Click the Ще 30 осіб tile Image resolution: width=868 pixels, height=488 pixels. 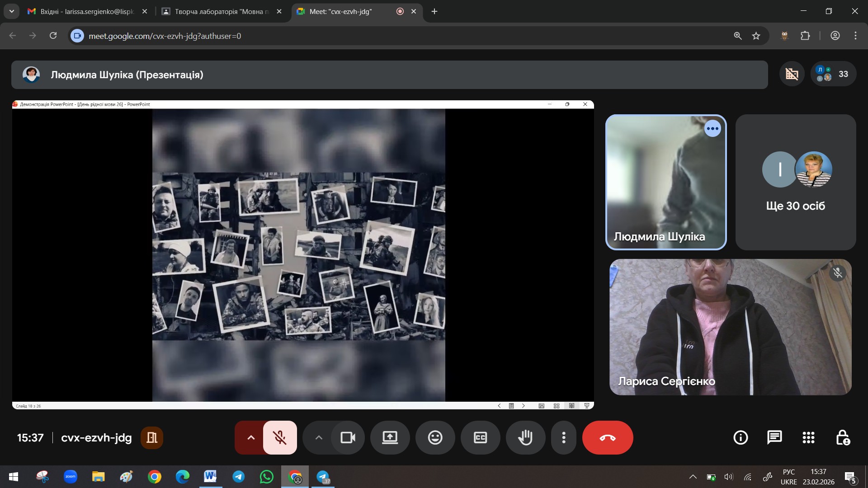pyautogui.click(x=795, y=182)
